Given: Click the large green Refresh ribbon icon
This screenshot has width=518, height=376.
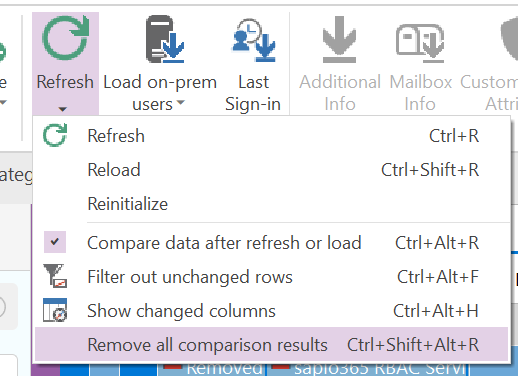Looking at the screenshot, I should coord(66,38).
